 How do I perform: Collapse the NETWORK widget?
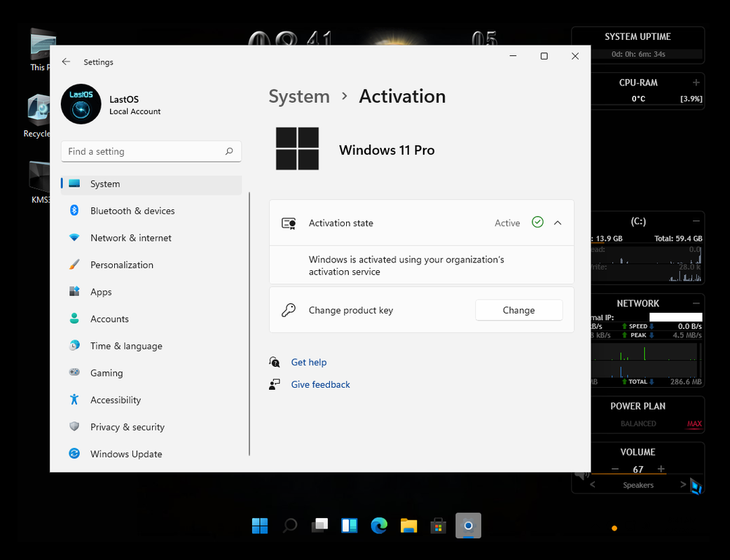tap(696, 303)
